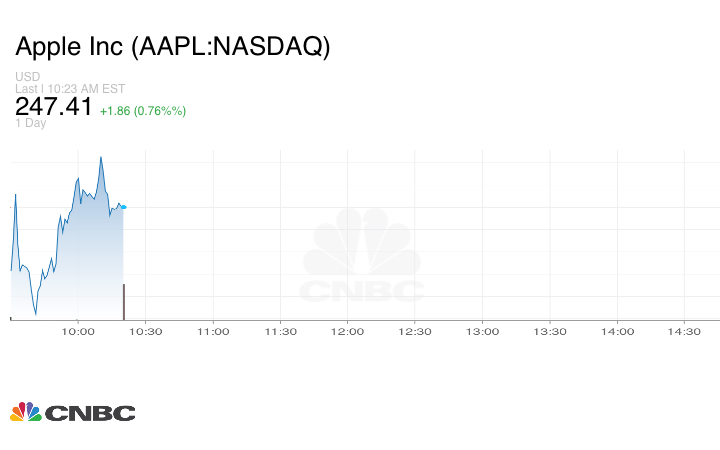Click the 13:00 time axis label
The height and width of the screenshot is (450, 720).
483,331
